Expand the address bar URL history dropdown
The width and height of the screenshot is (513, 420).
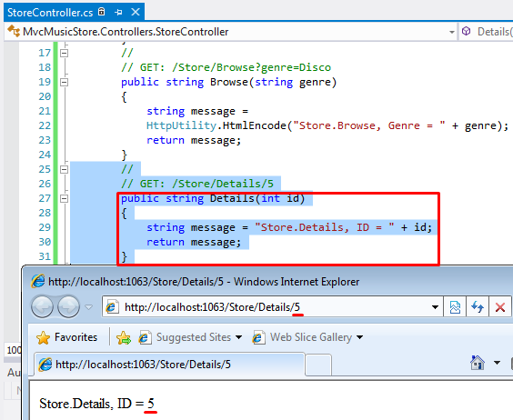[435, 307]
